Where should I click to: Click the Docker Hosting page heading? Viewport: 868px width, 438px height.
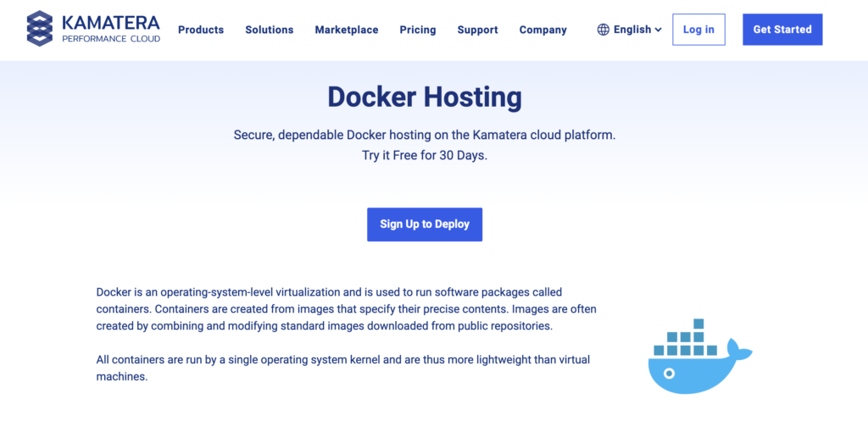coord(425,97)
